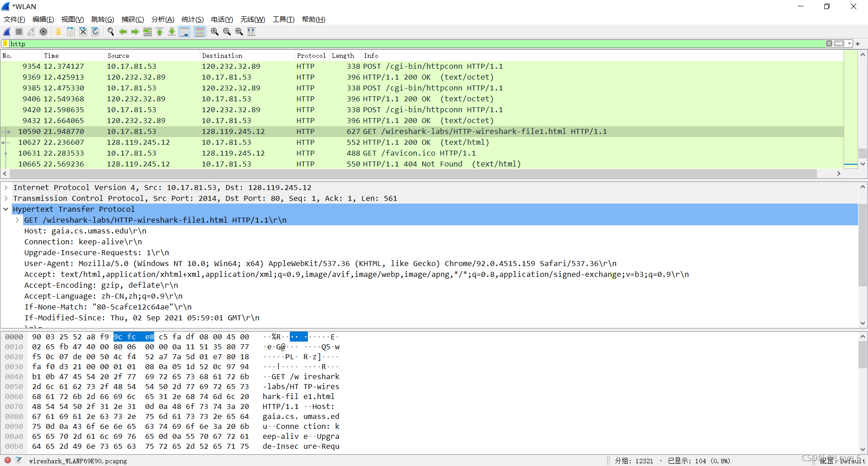Screen dimensions: 868x466
Task: Restart the current capture
Action: [31, 32]
